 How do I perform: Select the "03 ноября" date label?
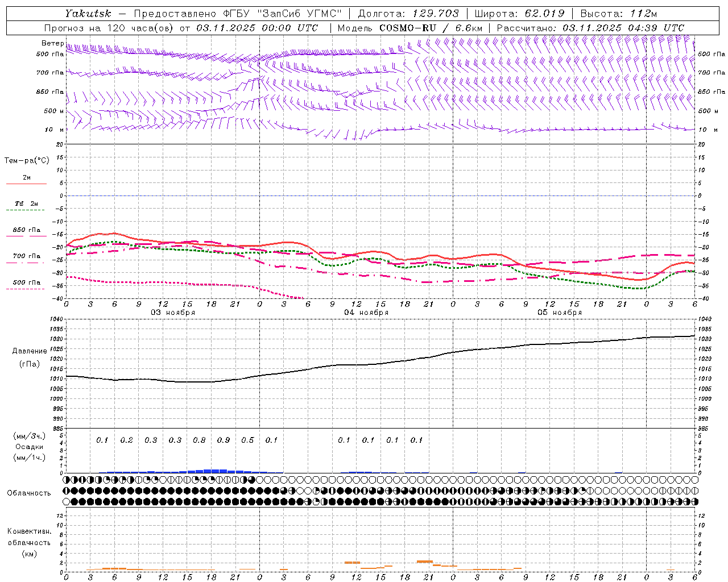(173, 313)
